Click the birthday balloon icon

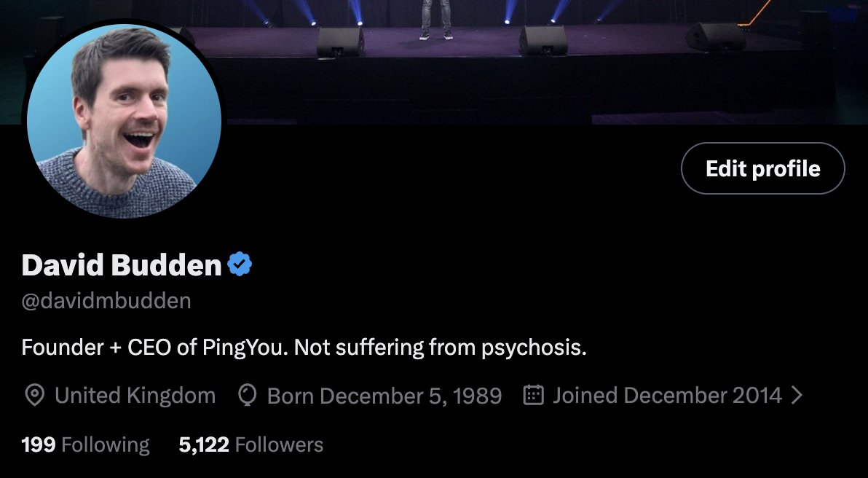(x=248, y=396)
